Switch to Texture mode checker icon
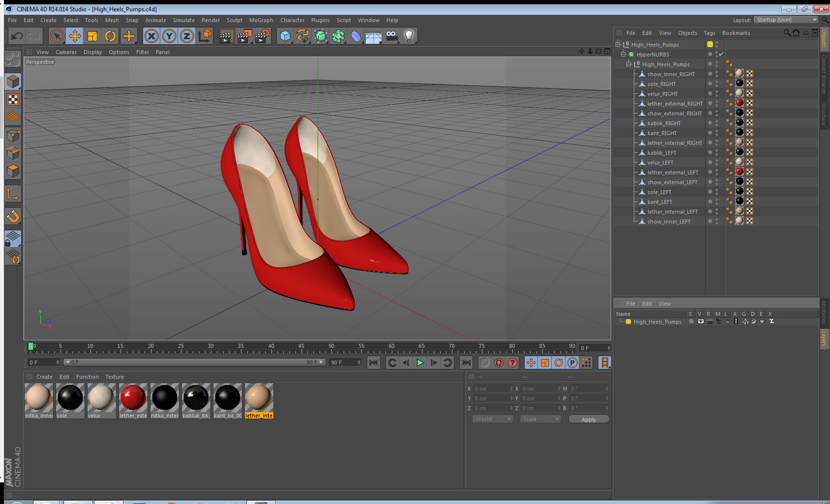The image size is (830, 504). [13, 100]
